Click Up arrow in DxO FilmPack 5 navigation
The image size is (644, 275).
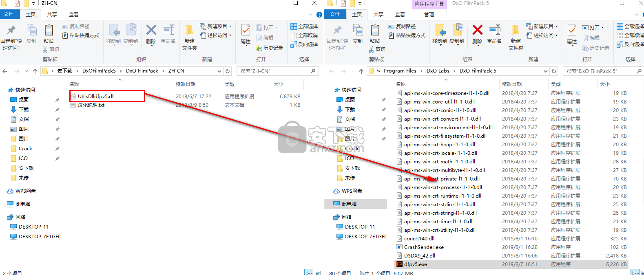361,71
